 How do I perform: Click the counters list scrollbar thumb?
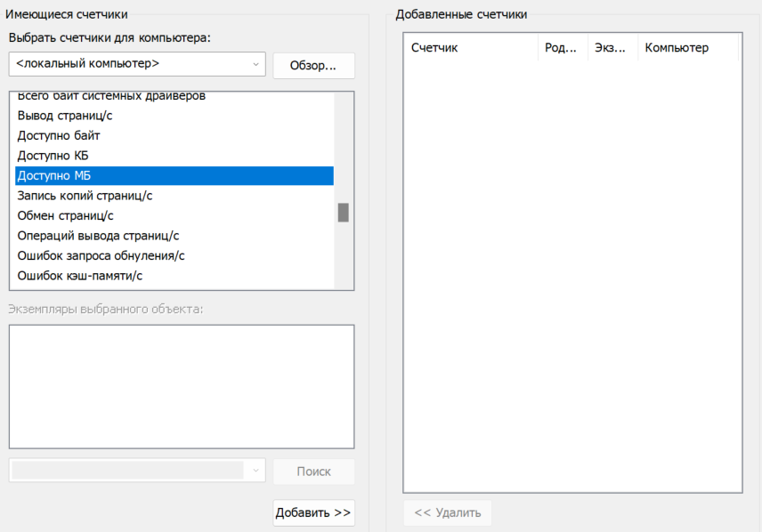point(343,213)
